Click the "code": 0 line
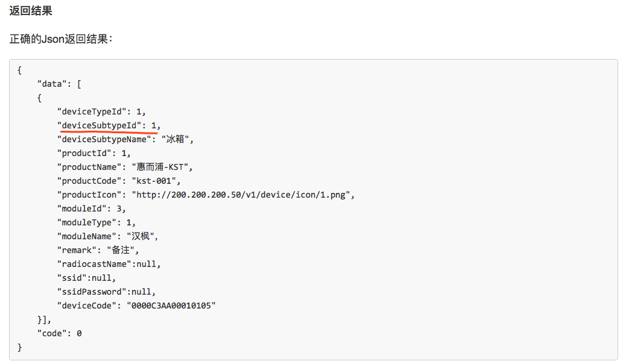626x364 pixels. [x=60, y=333]
